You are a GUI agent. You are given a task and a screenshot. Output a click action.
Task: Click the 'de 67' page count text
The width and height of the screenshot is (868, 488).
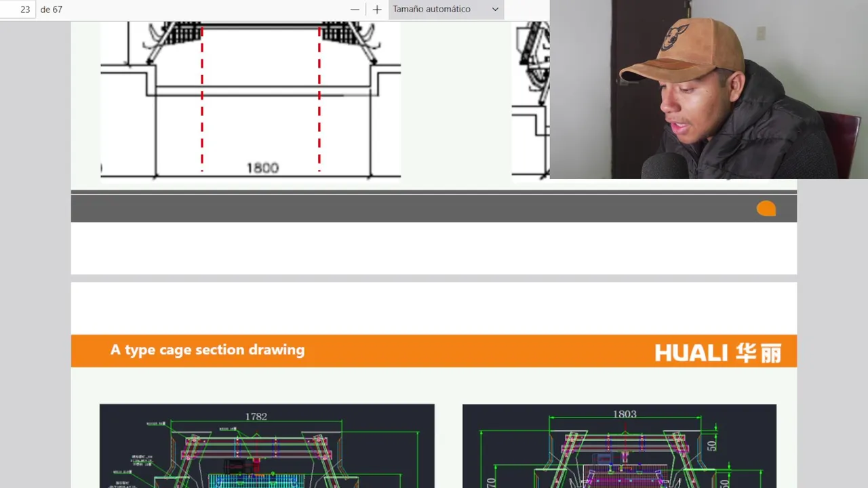(x=52, y=9)
